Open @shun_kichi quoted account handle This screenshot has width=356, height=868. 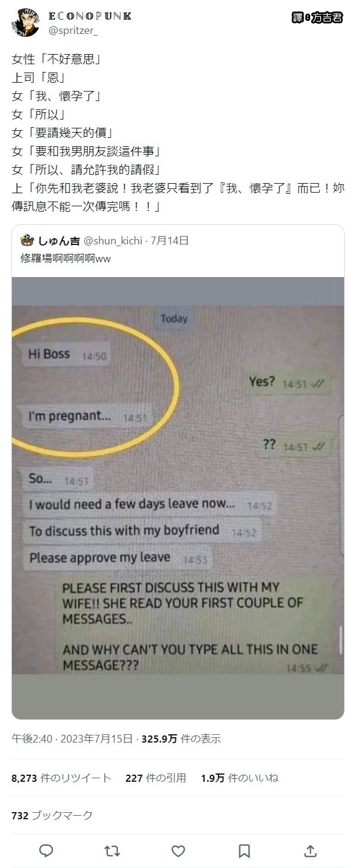pos(113,241)
